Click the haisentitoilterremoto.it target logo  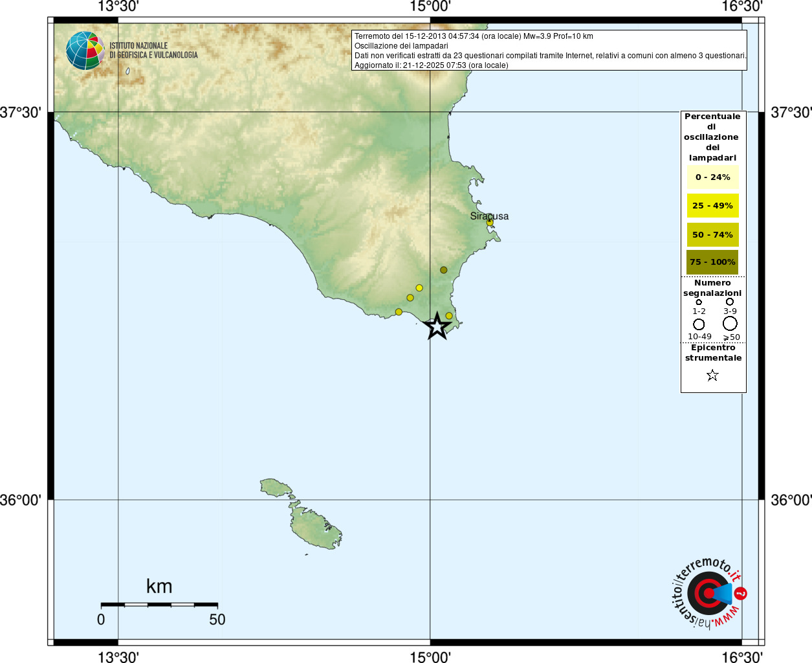pos(708,593)
